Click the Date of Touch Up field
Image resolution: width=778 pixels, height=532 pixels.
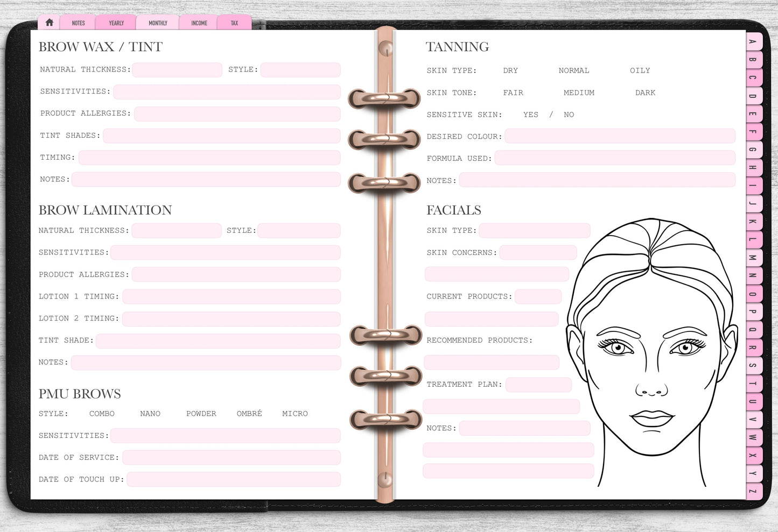(x=233, y=479)
